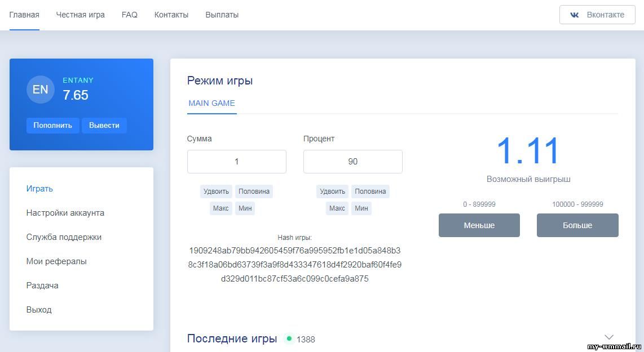Open Мои рефералы in the sidebar
This screenshot has width=644, height=352.
[x=56, y=261]
